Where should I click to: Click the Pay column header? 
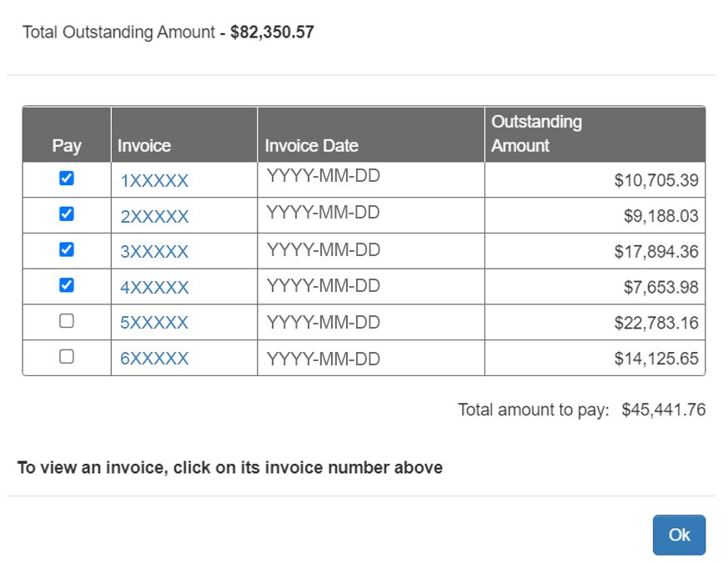coord(66,144)
